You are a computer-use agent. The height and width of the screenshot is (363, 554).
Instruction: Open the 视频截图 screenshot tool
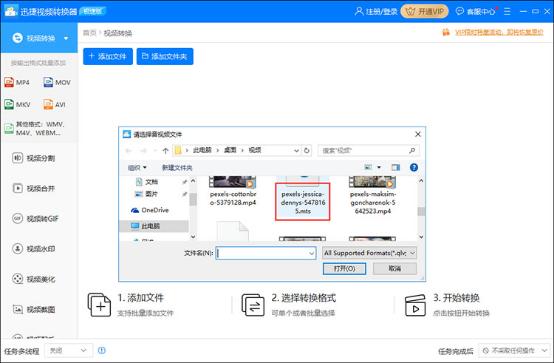pyautogui.click(x=34, y=310)
